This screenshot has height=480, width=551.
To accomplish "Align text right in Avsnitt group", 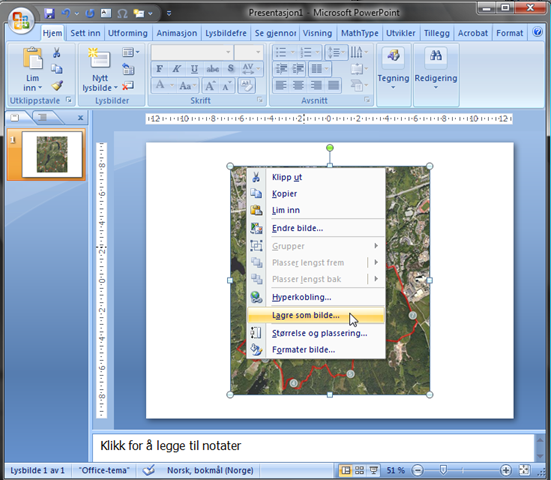I will 316,85.
